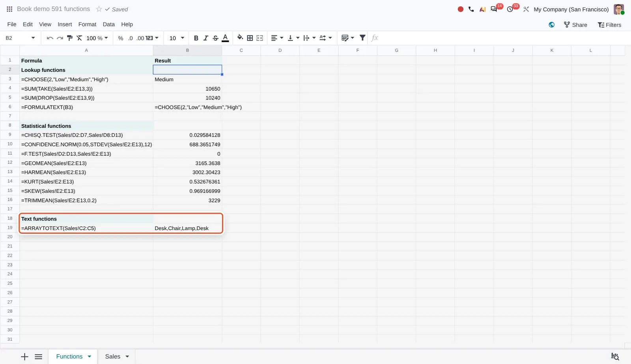
Task: Open conversations icon with 14 badge
Action: [x=494, y=9]
